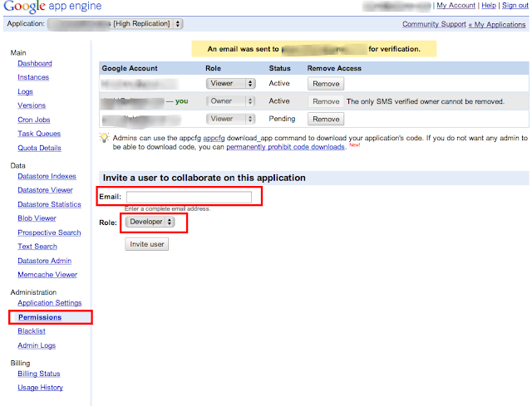The width and height of the screenshot is (532, 406).
Task: Open the Datastore Admin page
Action: (x=44, y=261)
